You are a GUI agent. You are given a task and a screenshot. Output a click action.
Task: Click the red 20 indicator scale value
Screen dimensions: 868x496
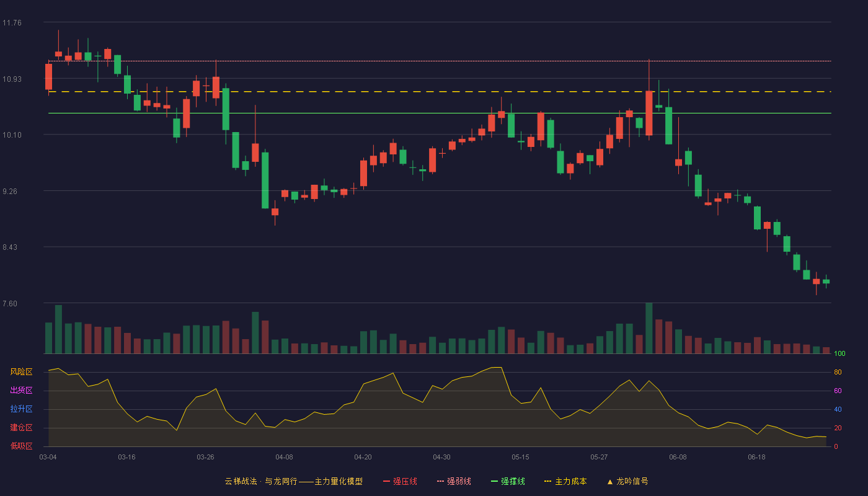(x=838, y=428)
